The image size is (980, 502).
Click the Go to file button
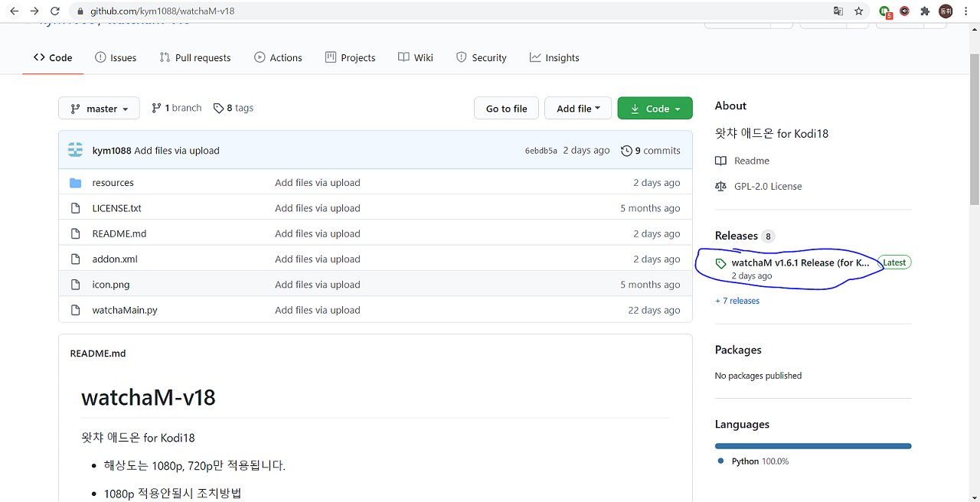click(506, 109)
